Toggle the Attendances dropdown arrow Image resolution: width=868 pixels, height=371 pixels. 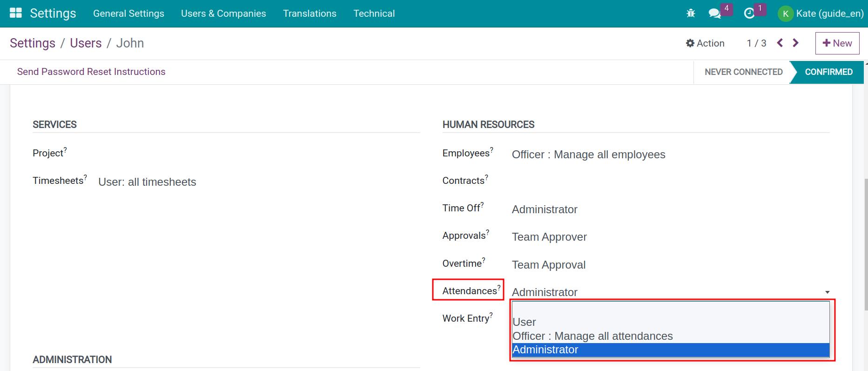827,292
